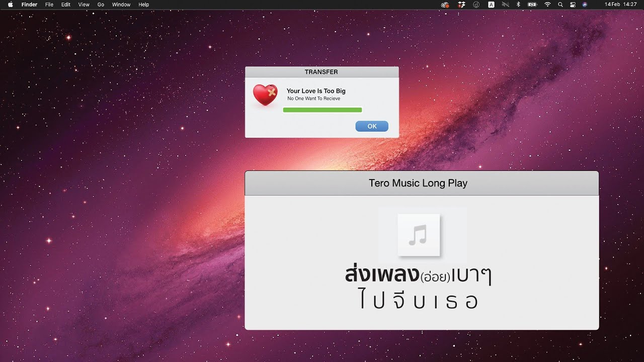Open the Edit menu
The width and height of the screenshot is (644, 362).
click(x=66, y=5)
